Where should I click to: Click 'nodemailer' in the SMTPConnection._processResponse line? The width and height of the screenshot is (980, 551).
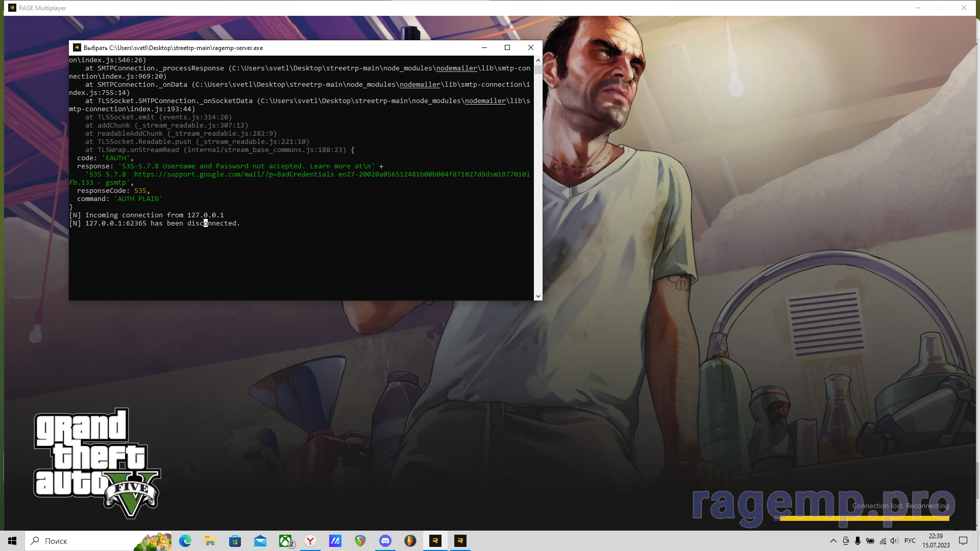[457, 68]
